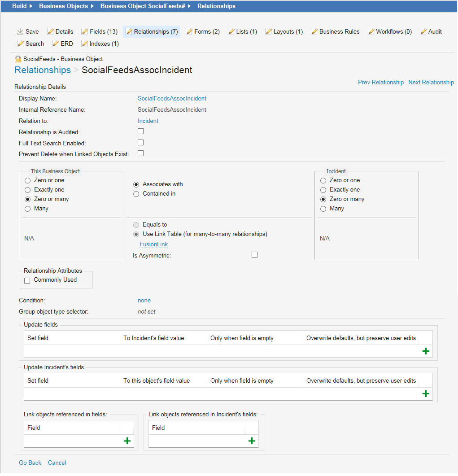
Task: Expand the Build breadcrumb arrow
Action: pos(31,6)
